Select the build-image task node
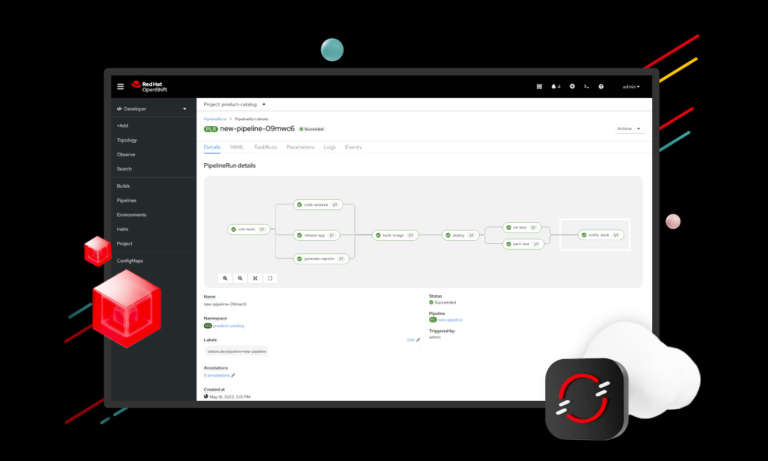 point(395,235)
